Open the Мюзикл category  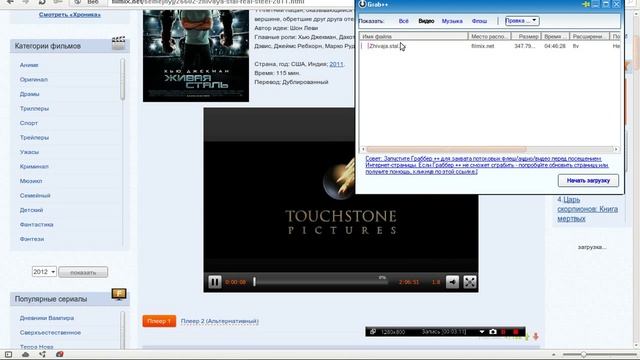point(31,181)
